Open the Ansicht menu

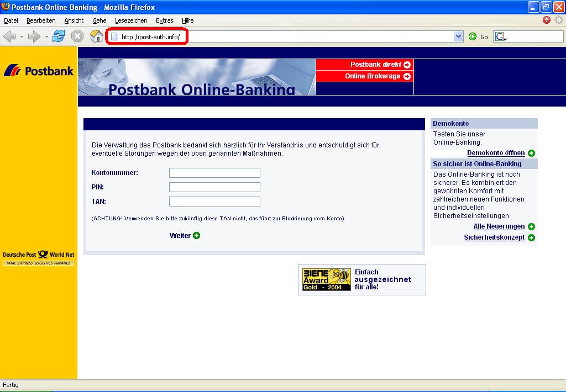pyautogui.click(x=74, y=20)
